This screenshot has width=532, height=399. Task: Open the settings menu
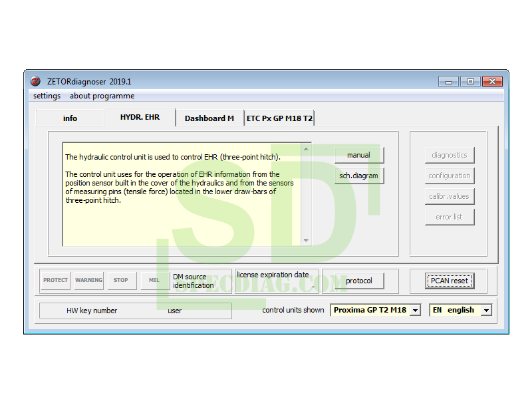[x=47, y=96]
